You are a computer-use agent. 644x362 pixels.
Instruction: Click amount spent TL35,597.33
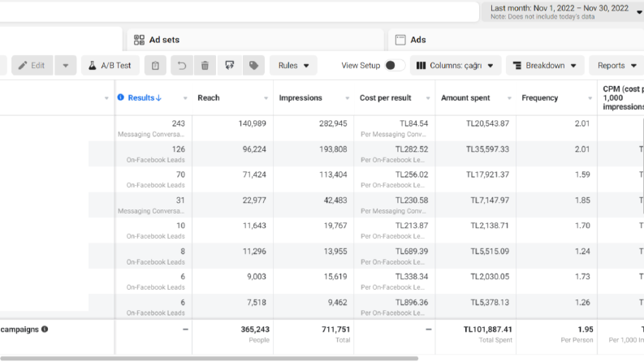pyautogui.click(x=487, y=149)
